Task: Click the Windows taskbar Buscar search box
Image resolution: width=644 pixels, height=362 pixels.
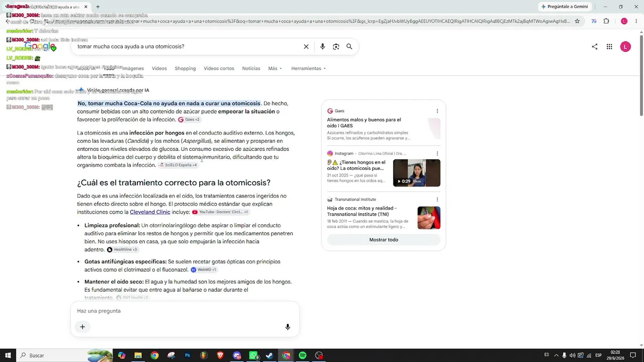Action: click(65, 355)
